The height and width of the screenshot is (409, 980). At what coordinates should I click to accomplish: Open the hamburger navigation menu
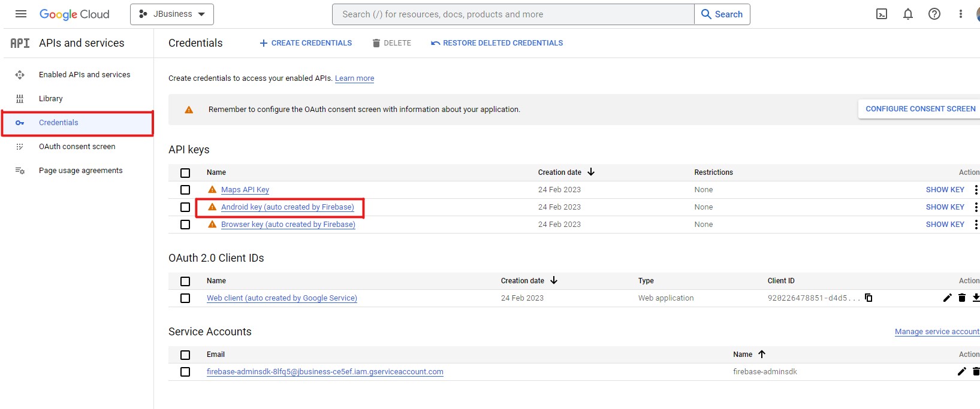(x=21, y=14)
